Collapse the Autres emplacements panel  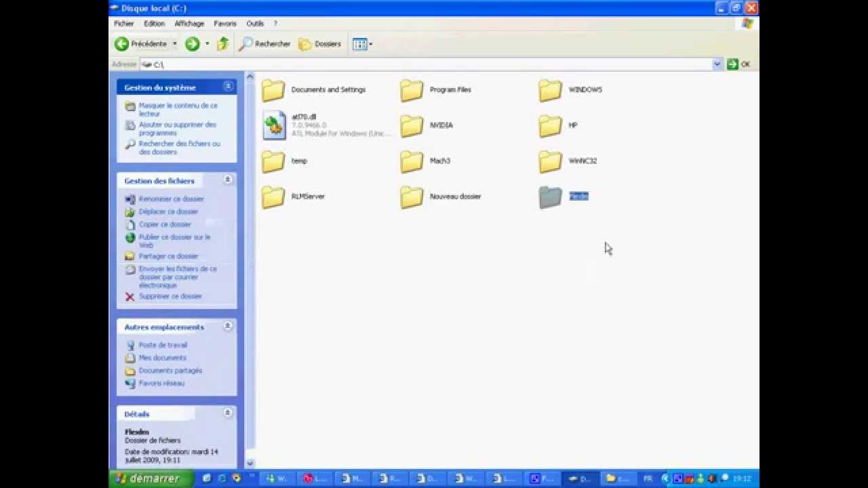(x=228, y=326)
